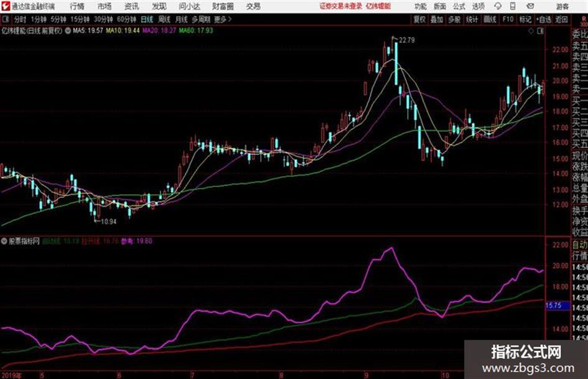The width and height of the screenshot is (588, 379).
Task: Click the red 亿纬锂能 stock name link
Action: 378,6
